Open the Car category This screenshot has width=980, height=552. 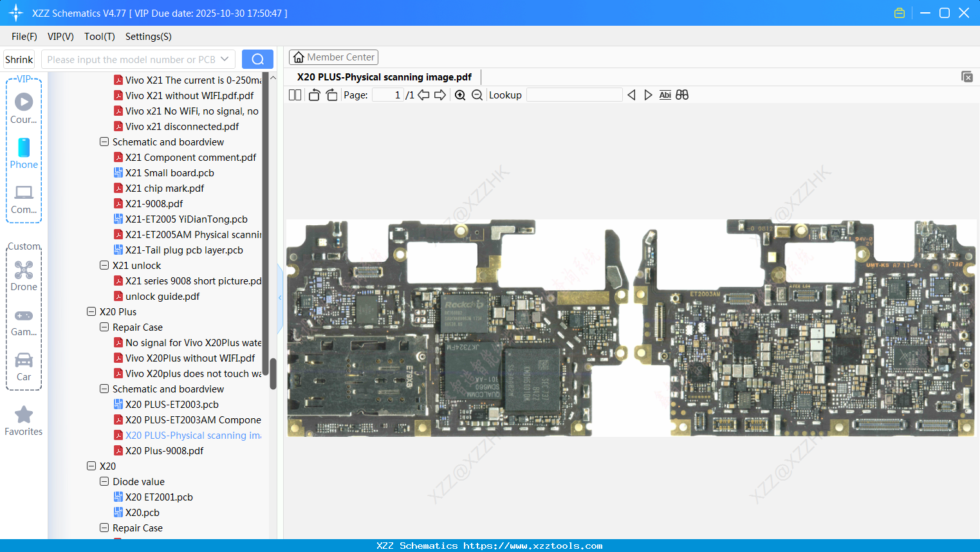tap(24, 366)
